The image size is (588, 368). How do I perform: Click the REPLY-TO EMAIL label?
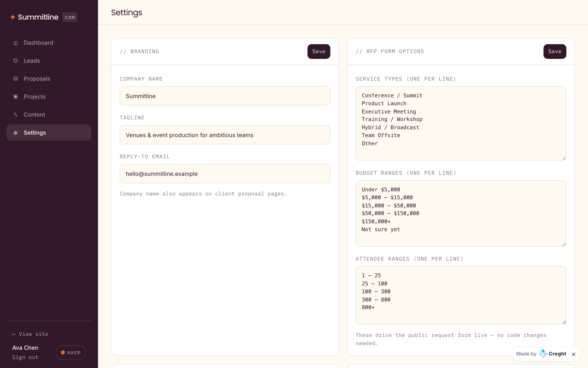pos(145,157)
